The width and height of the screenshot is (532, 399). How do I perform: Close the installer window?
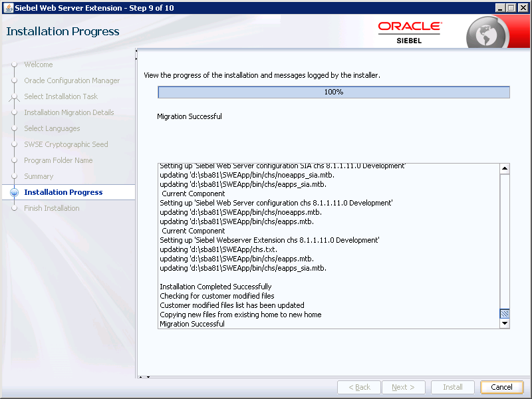(x=523, y=8)
